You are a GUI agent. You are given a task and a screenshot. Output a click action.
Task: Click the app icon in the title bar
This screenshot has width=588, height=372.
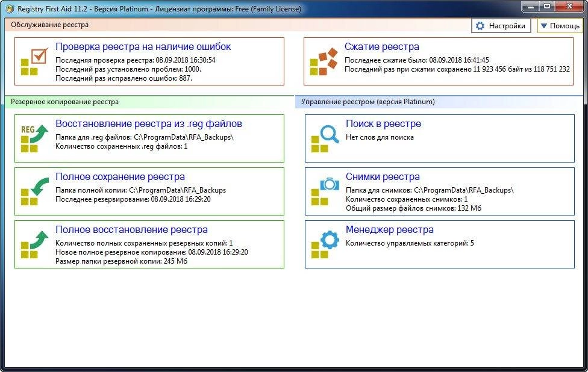[x=10, y=8]
